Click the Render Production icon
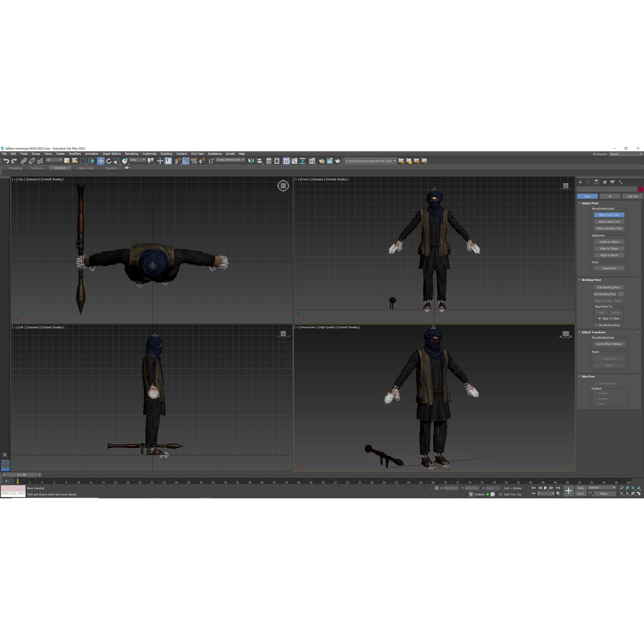 point(337,161)
